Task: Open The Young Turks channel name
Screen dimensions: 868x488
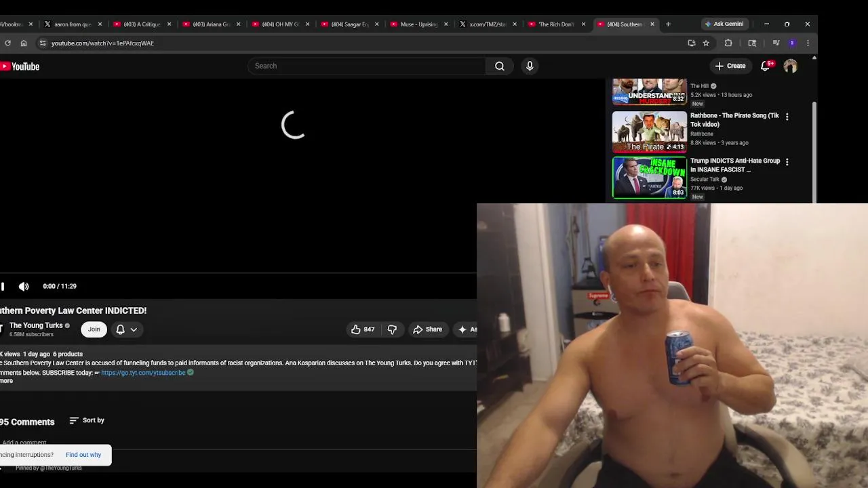Action: pyautogui.click(x=36, y=325)
